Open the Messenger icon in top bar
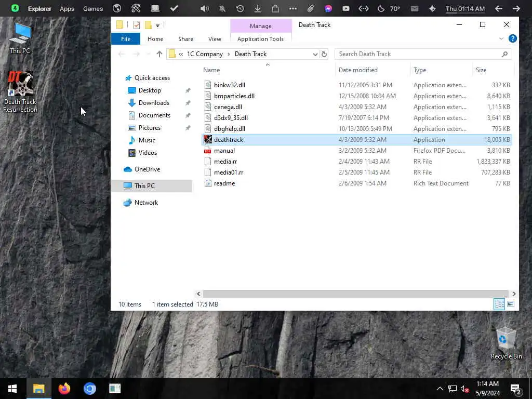Viewport: 532px width, 399px height. [328, 8]
